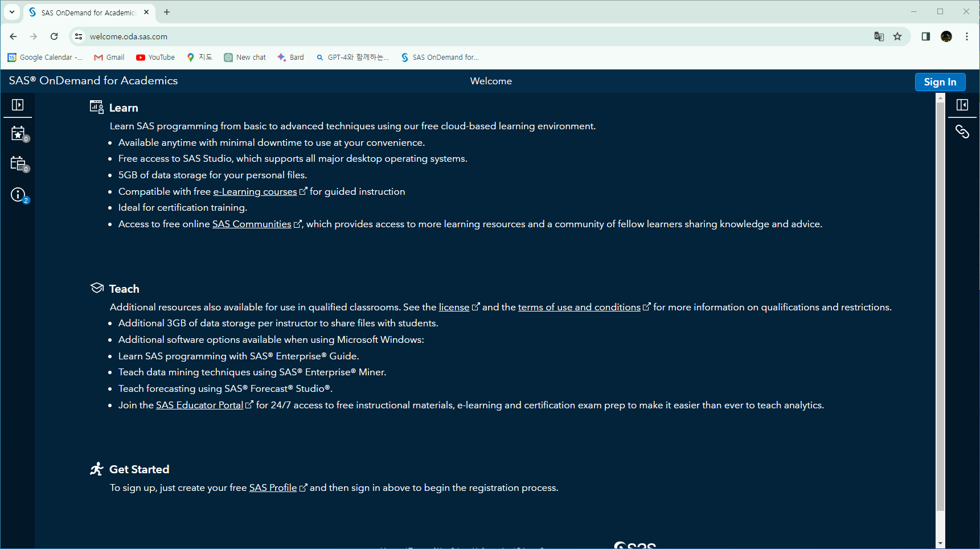Click 'Available anytime with minimal downtime' text

[x=272, y=142]
